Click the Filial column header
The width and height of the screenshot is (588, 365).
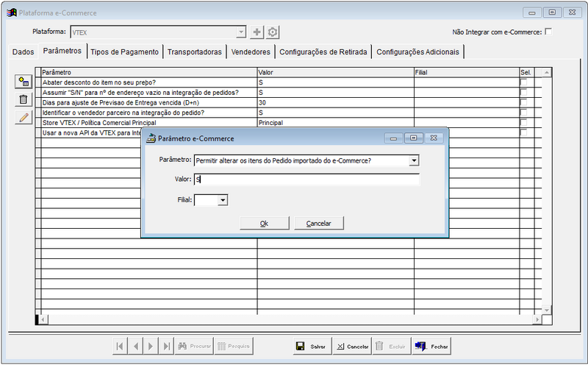[x=467, y=72]
